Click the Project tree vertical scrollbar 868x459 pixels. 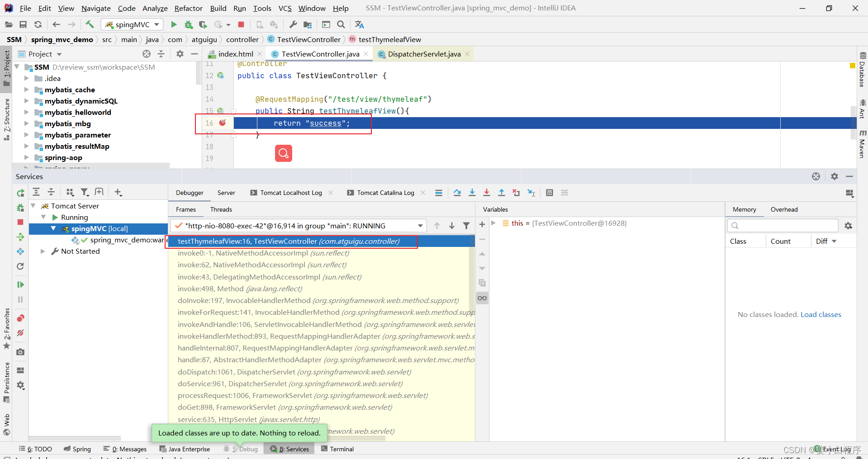(199, 73)
